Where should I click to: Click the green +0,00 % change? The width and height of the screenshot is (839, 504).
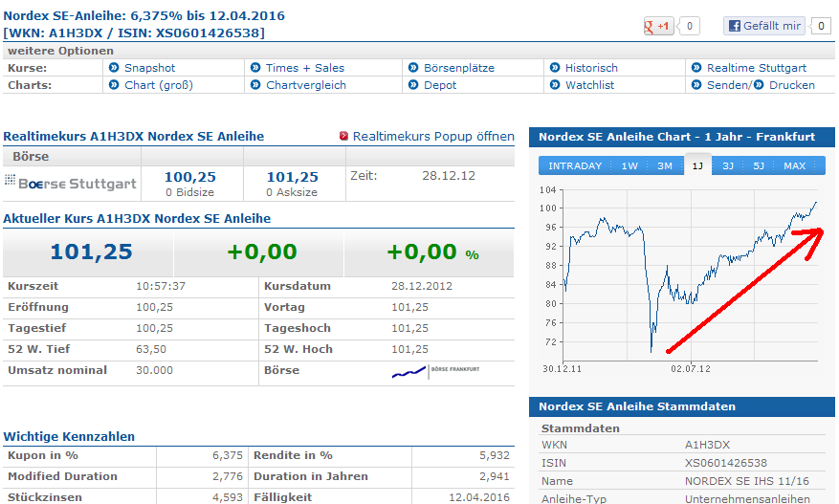[x=432, y=252]
